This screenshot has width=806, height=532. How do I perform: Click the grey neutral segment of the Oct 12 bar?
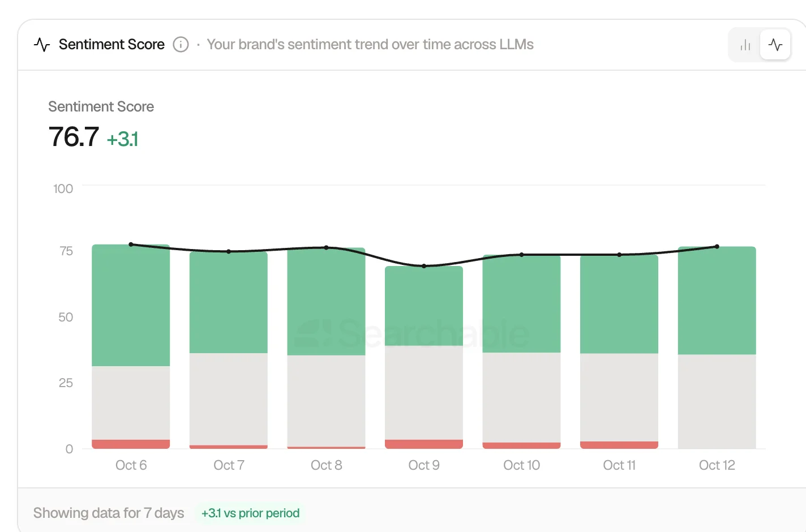tap(717, 401)
